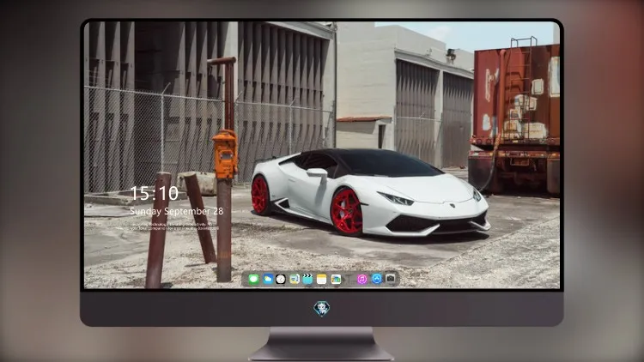This screenshot has width=644, height=362.
Task: Launch the Finder-style Migration icon in the dock
Action: (x=295, y=280)
